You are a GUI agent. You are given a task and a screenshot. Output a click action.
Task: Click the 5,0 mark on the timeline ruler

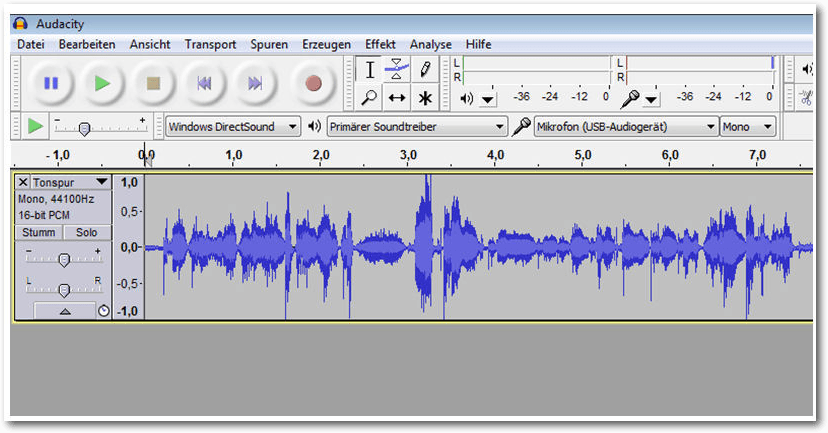[x=582, y=155]
